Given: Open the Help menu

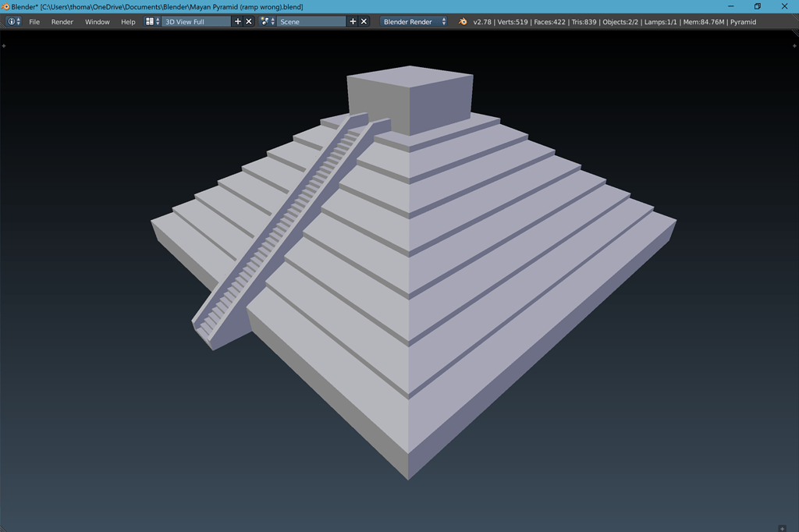Looking at the screenshot, I should tap(127, 22).
